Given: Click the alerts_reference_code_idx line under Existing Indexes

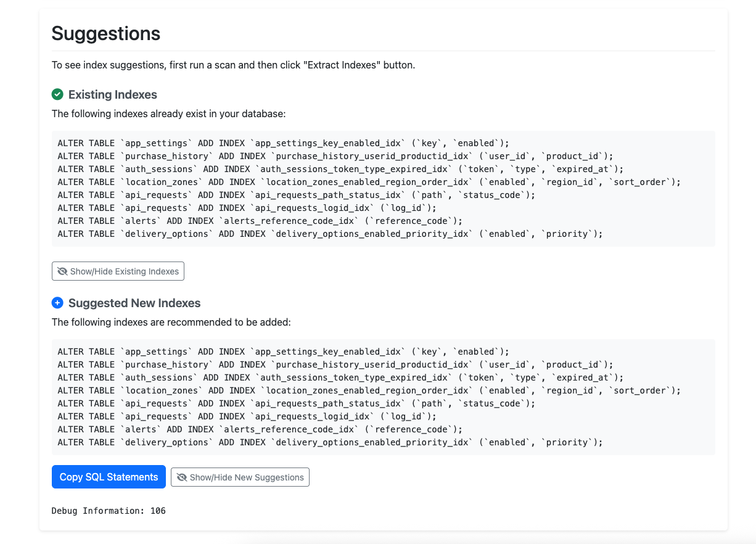Looking at the screenshot, I should [260, 221].
